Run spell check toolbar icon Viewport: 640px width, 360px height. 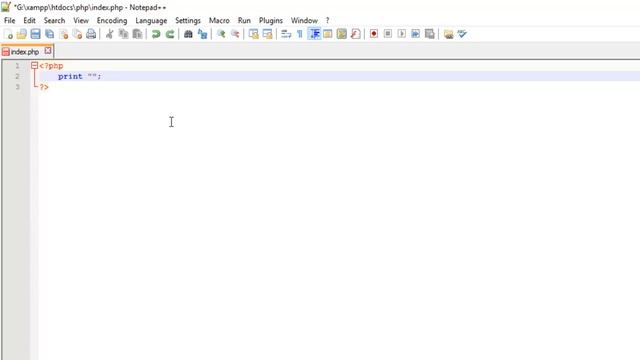click(462, 34)
